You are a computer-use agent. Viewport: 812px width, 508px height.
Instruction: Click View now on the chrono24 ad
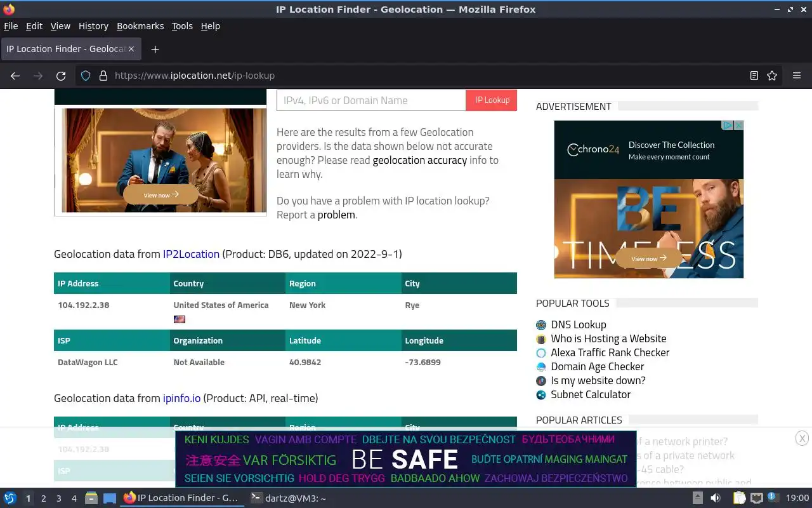click(648, 258)
